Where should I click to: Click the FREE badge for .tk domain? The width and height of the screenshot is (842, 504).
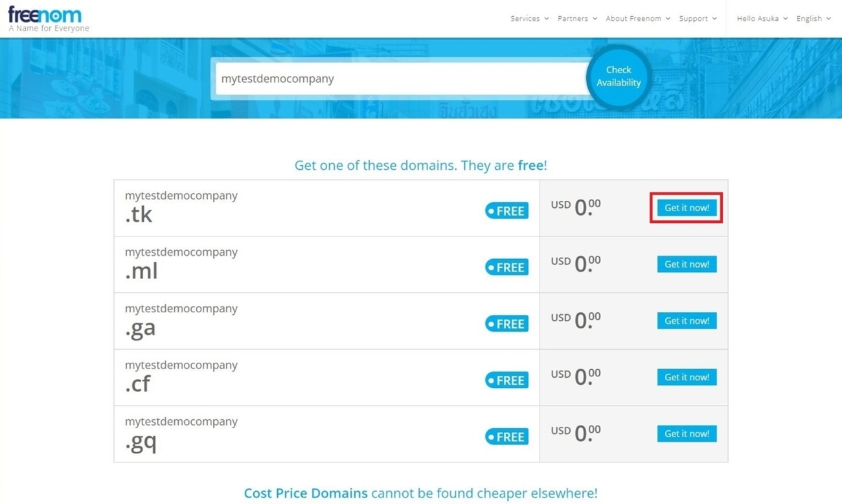[x=506, y=211]
